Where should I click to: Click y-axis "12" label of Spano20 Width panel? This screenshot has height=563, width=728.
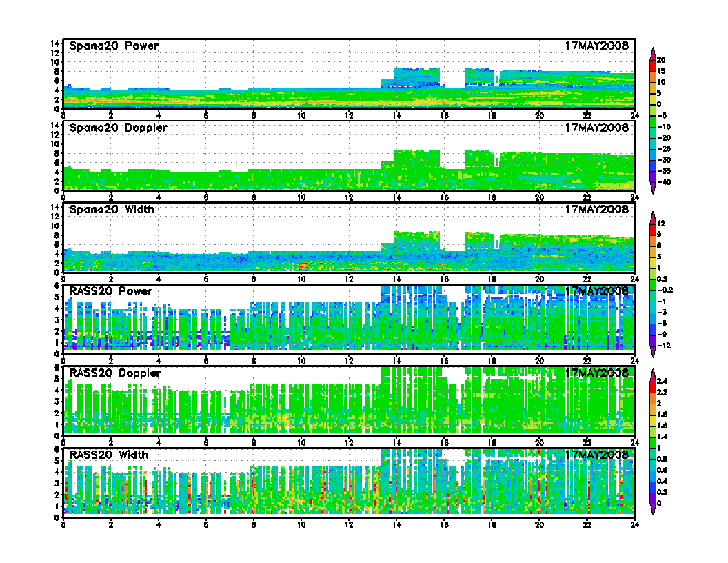(55, 217)
